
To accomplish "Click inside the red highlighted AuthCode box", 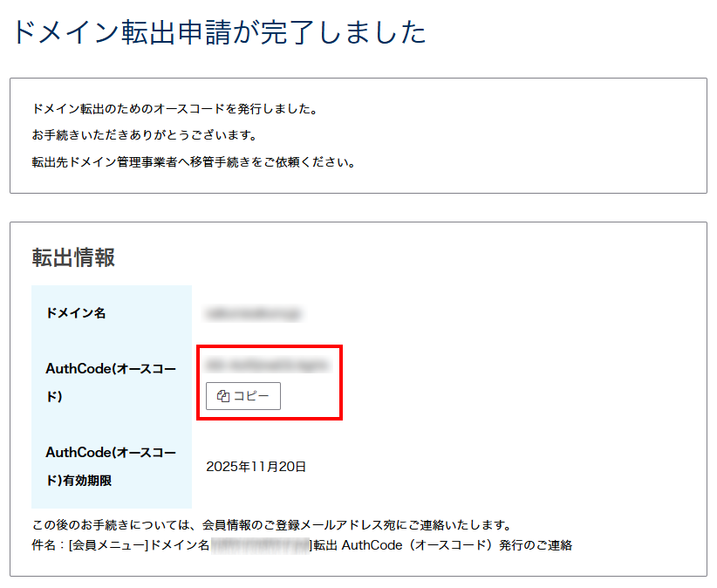I will [270, 382].
